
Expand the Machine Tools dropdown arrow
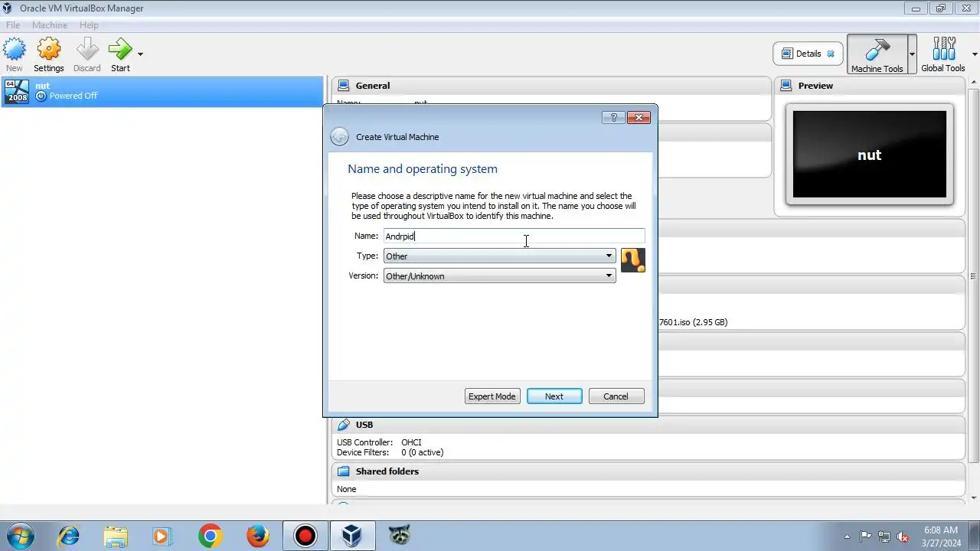(912, 54)
